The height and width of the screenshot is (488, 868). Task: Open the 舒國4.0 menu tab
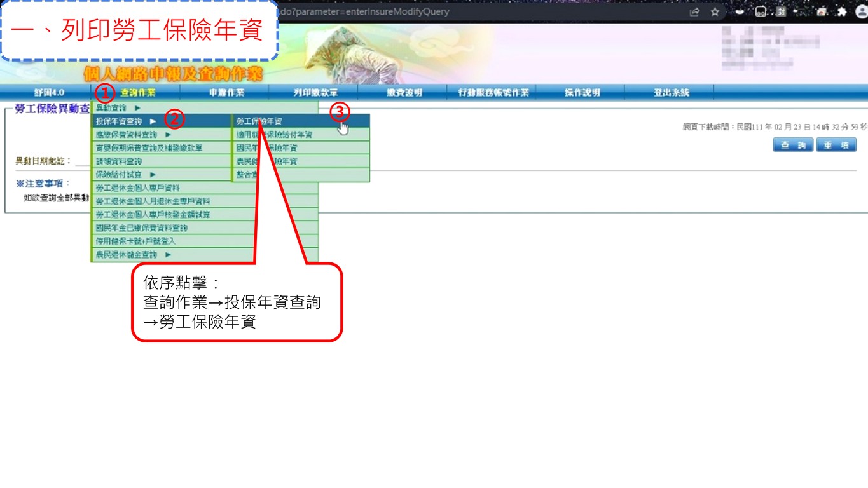[x=49, y=92]
